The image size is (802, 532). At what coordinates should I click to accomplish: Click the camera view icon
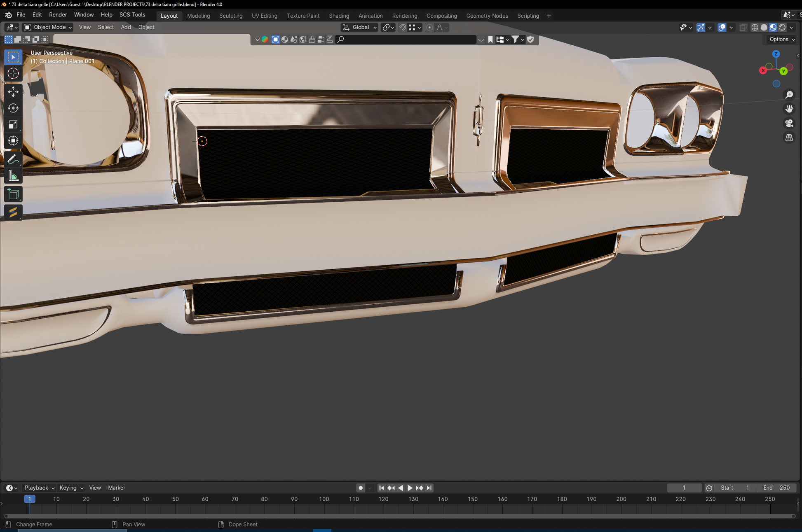[789, 123]
